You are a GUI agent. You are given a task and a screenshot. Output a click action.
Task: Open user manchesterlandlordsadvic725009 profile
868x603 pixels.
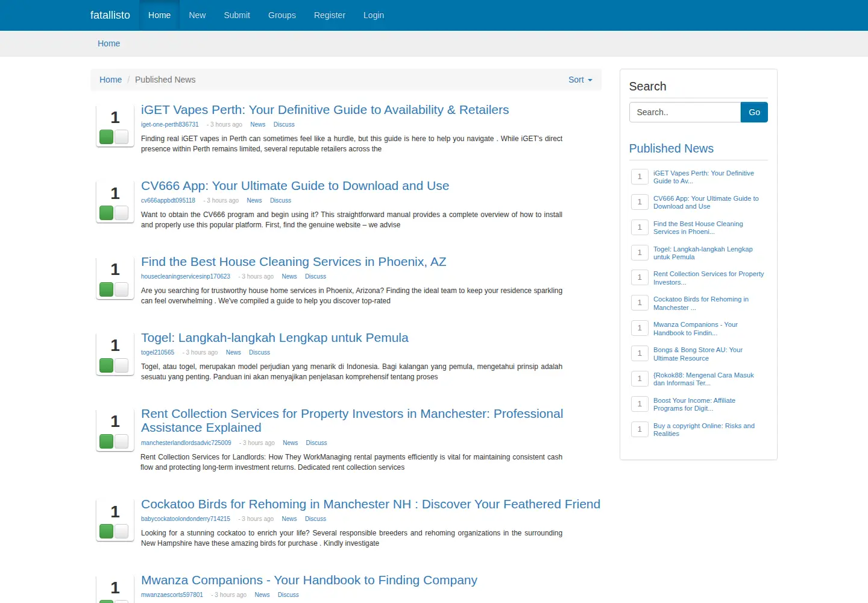[186, 443]
